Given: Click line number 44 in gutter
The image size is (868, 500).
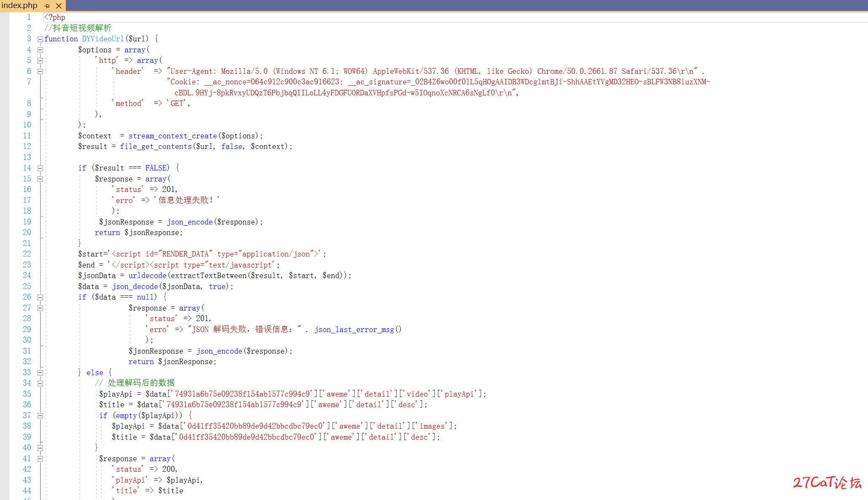Looking at the screenshot, I should [27, 491].
